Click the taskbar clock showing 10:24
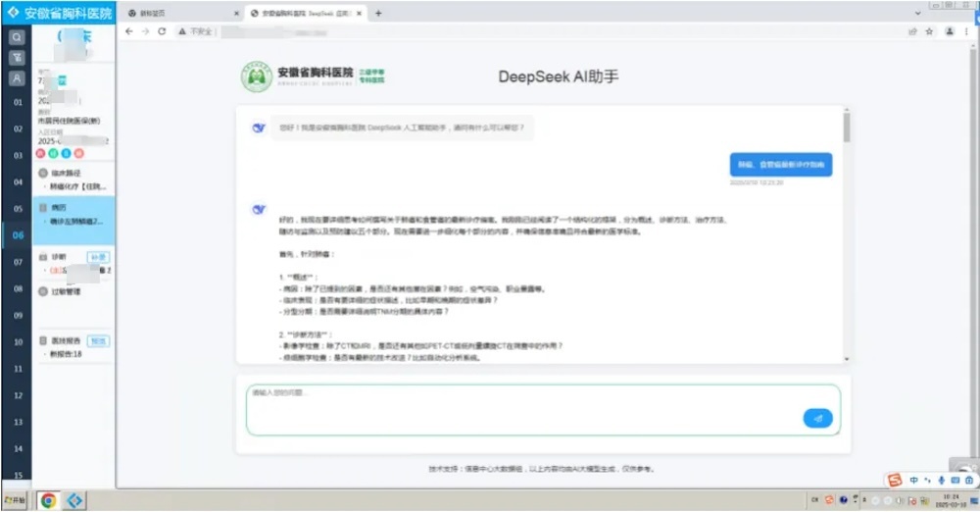 [x=951, y=500]
